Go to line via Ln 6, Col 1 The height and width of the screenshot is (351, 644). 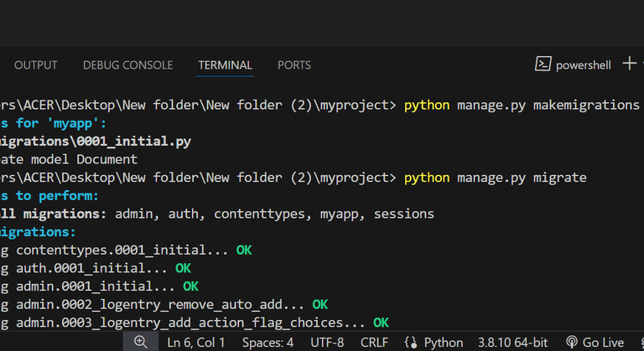pyautogui.click(x=195, y=342)
